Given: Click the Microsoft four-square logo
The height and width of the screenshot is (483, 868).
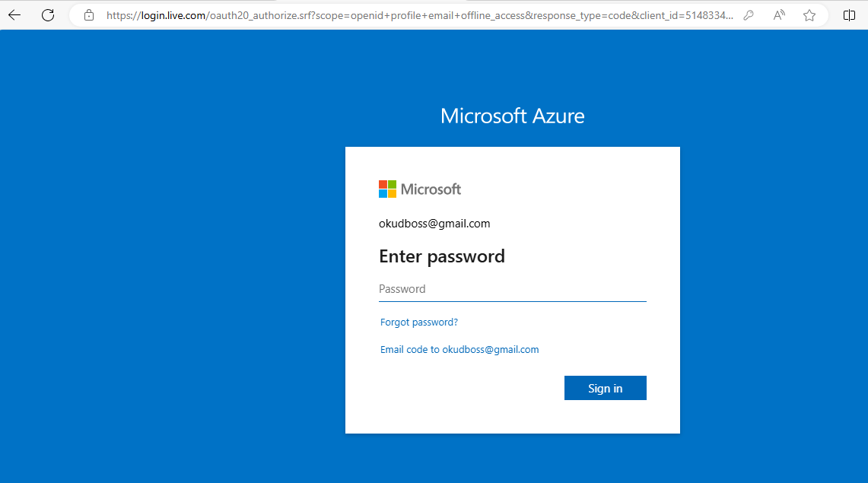Looking at the screenshot, I should 387,189.
